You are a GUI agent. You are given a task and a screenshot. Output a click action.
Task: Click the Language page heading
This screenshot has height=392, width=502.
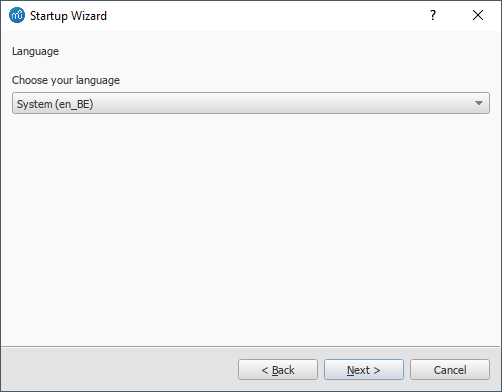click(x=35, y=51)
